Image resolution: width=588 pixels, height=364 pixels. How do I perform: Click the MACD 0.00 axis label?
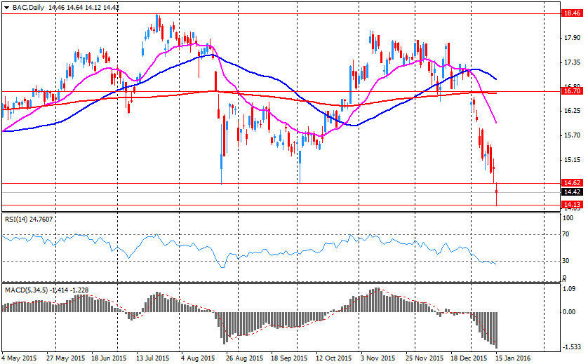(x=570, y=312)
